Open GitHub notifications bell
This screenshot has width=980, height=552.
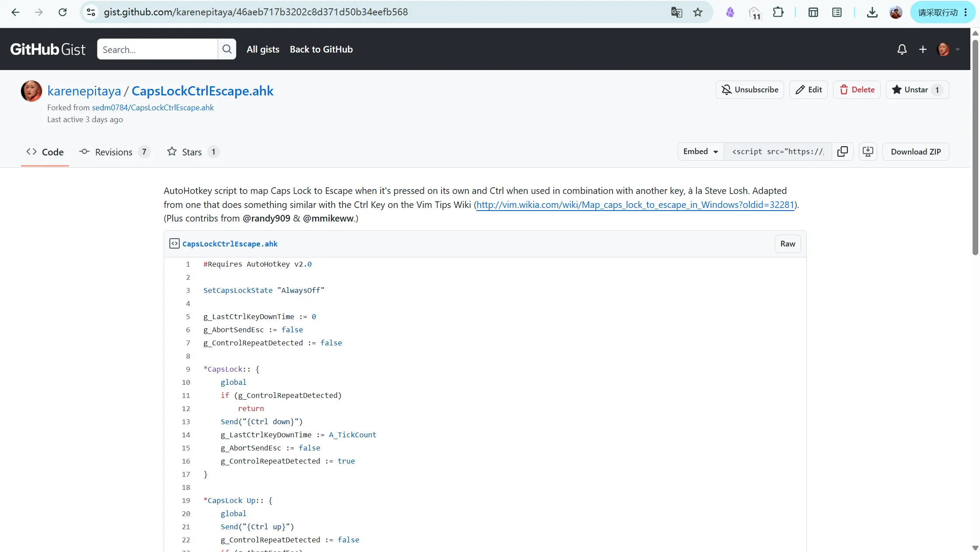tap(902, 49)
